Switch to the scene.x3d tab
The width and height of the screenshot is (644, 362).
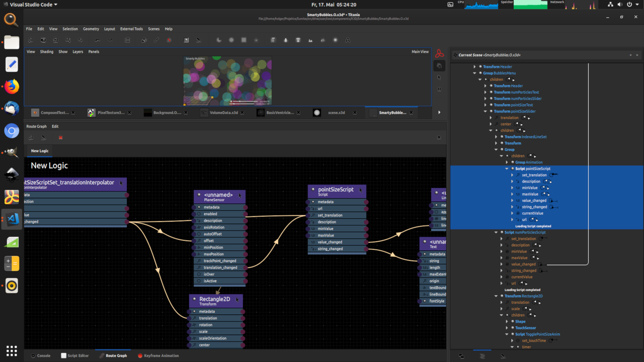pyautogui.click(x=336, y=113)
